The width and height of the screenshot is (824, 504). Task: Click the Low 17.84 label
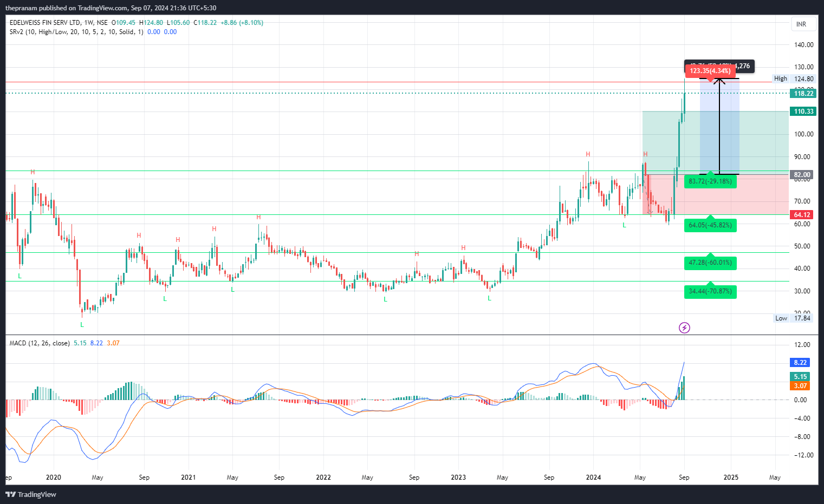coord(793,318)
